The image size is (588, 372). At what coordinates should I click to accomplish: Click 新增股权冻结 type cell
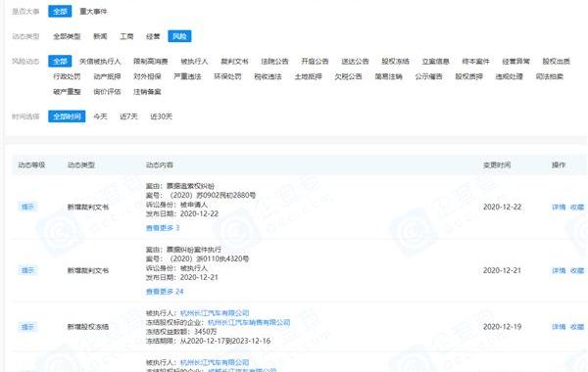point(88,327)
